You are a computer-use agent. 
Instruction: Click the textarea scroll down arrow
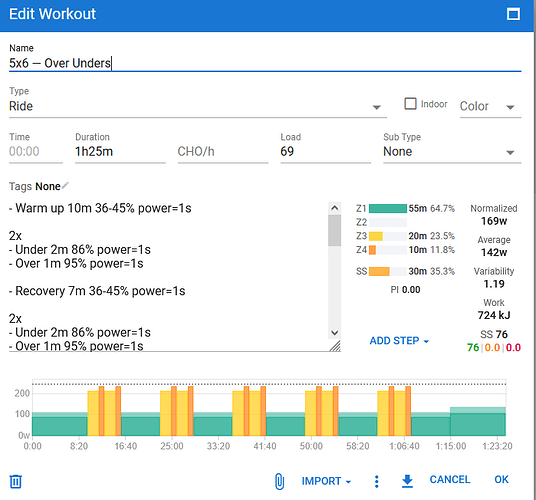(335, 333)
